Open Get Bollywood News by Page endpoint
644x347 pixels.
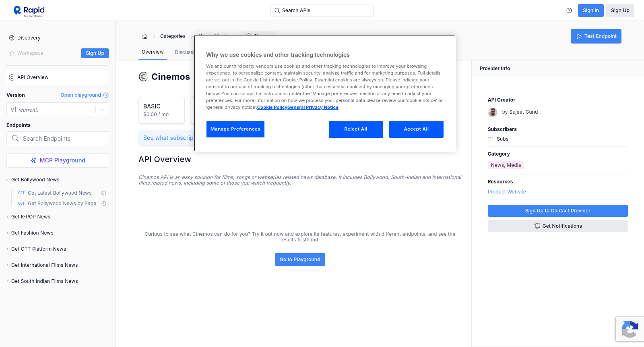click(62, 204)
